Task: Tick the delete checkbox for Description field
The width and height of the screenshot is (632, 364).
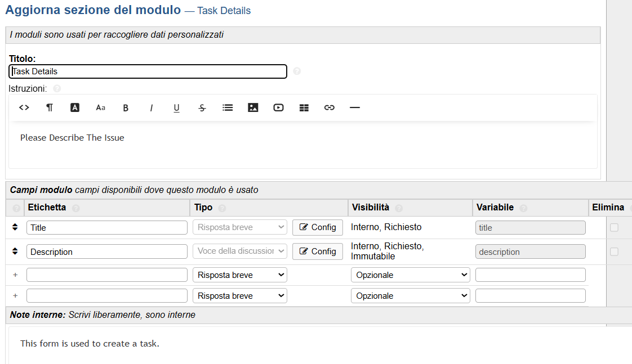Action: pyautogui.click(x=614, y=251)
